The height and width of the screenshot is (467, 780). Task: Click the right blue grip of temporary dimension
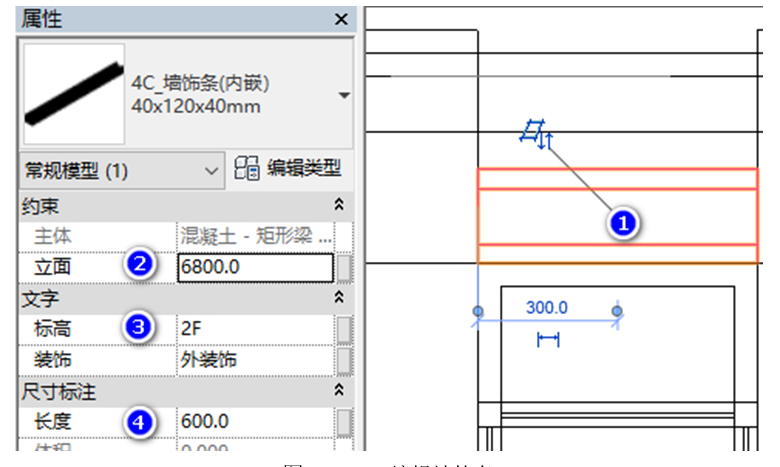617,312
